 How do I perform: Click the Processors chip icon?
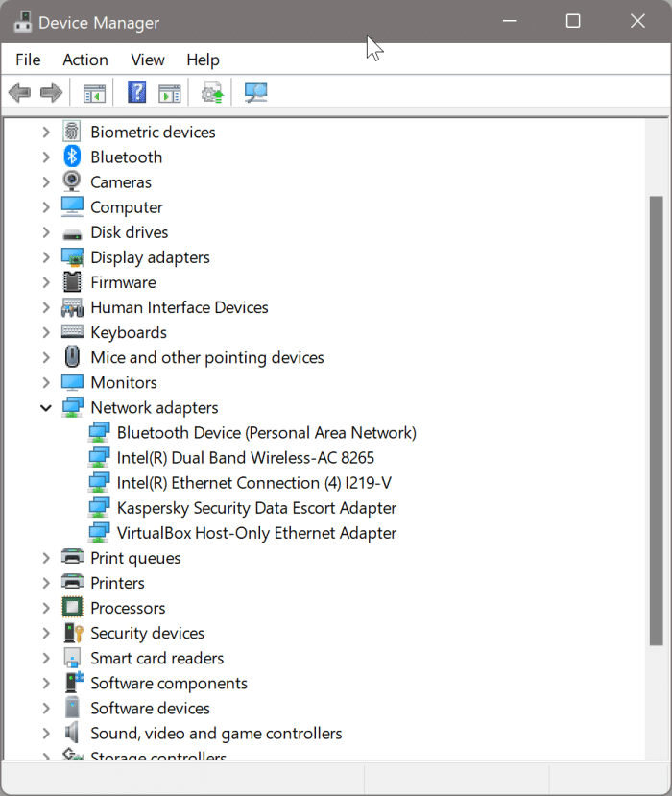pyautogui.click(x=72, y=607)
